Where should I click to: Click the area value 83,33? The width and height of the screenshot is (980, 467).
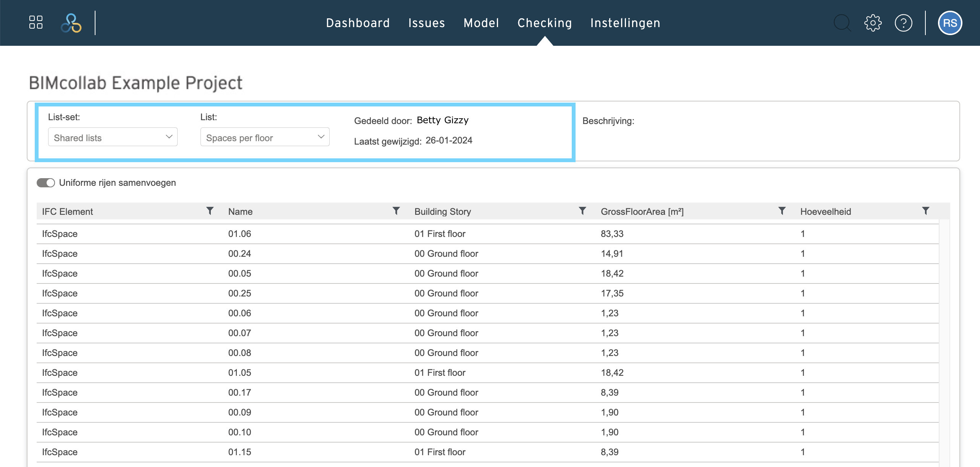click(612, 234)
